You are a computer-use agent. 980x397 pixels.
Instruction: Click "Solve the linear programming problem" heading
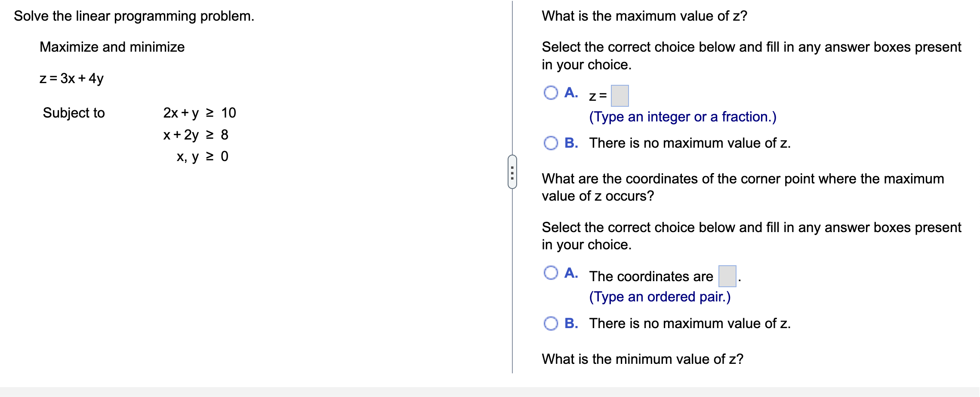pyautogui.click(x=134, y=16)
